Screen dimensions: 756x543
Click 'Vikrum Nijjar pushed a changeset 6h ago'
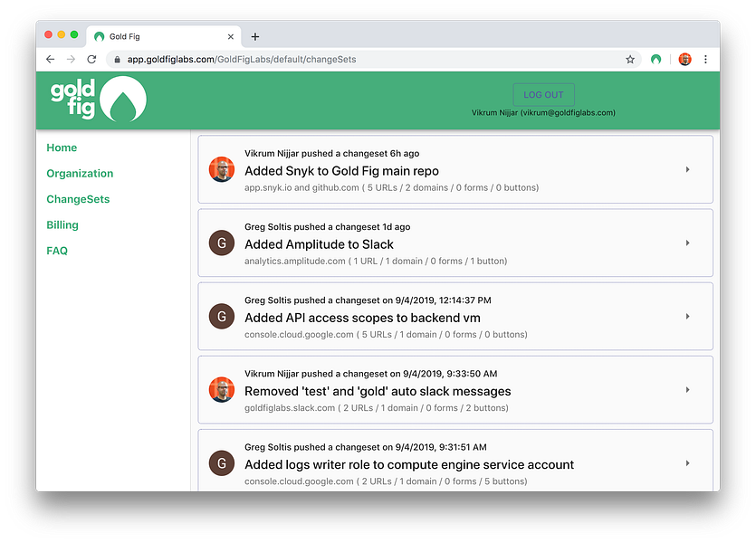click(331, 153)
